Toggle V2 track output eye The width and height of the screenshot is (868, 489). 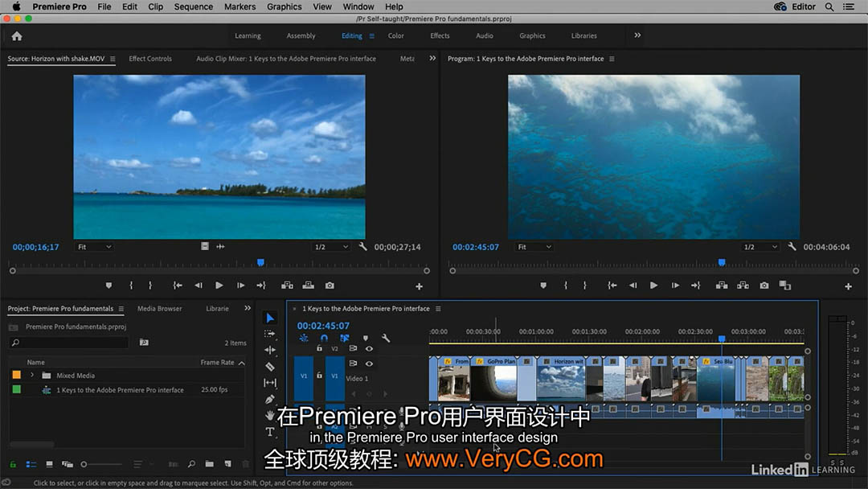pyautogui.click(x=369, y=348)
